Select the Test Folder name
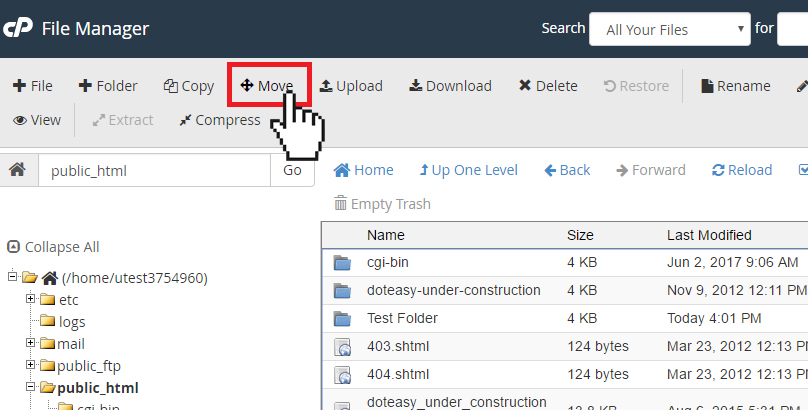The height and width of the screenshot is (410, 808). click(x=402, y=318)
